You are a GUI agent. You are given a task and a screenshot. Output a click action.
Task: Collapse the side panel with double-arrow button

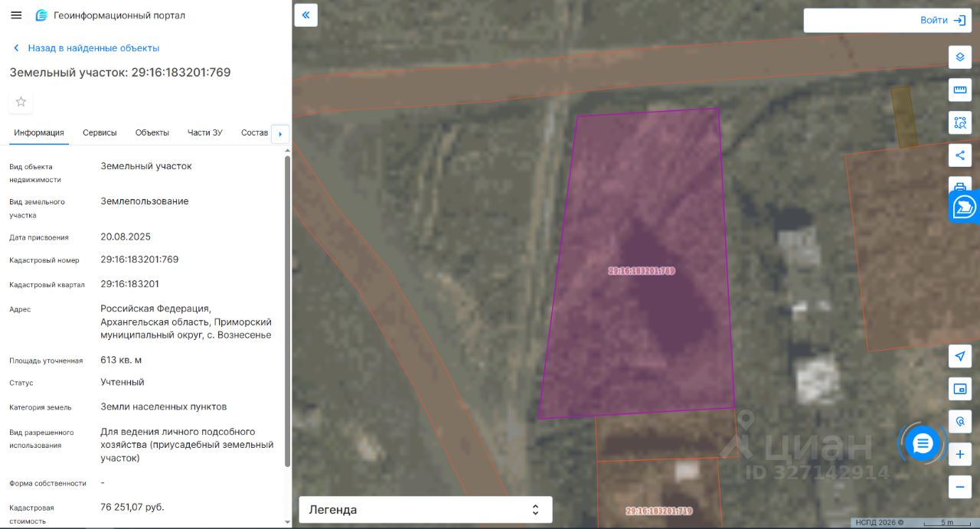coord(306,15)
